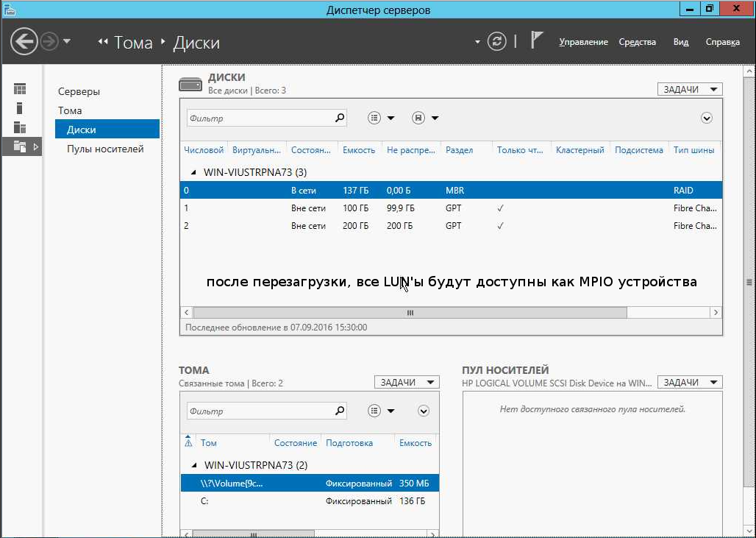Select Тома in navigation pane
The width and height of the screenshot is (756, 538).
pos(70,110)
